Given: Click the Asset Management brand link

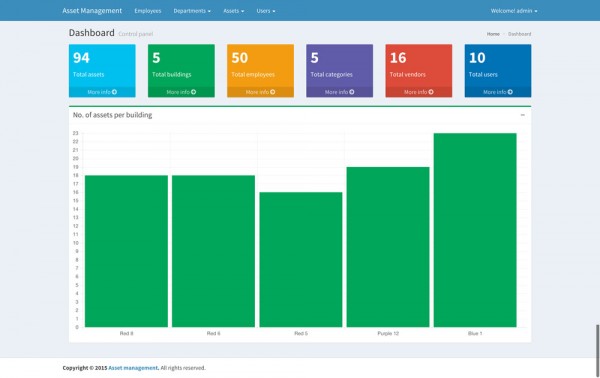Looking at the screenshot, I should pos(92,11).
